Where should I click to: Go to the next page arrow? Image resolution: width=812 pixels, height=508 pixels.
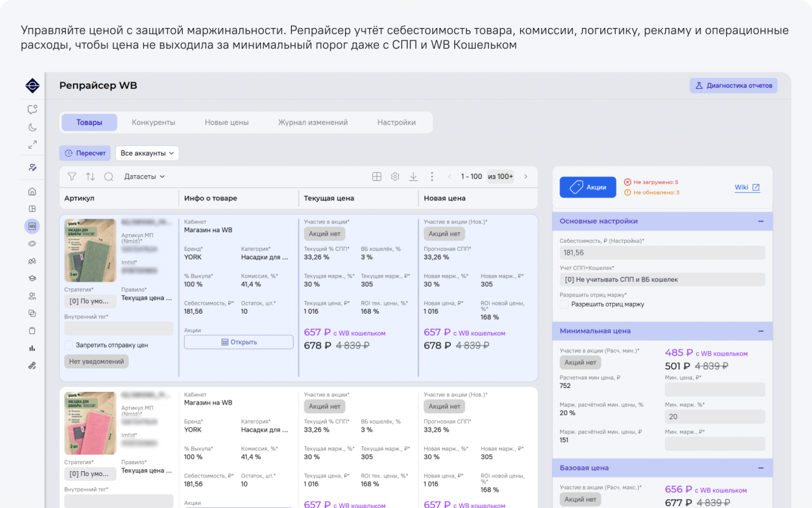[526, 177]
